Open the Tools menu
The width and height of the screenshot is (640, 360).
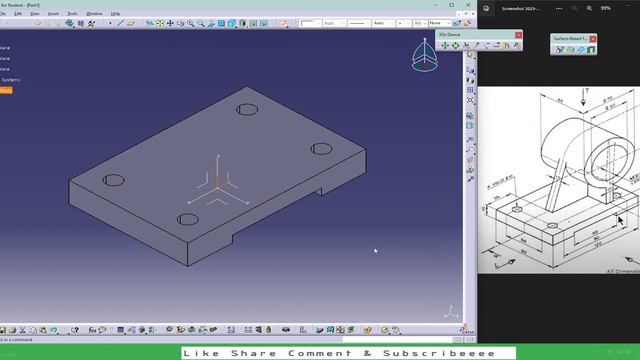72,13
